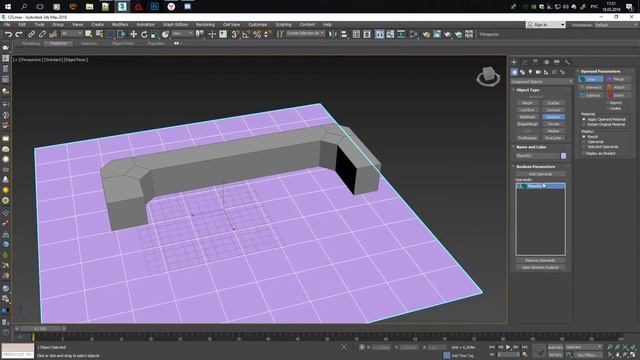Activate the Select and Move tool
The width and height of the screenshot is (640, 360).
point(133,35)
